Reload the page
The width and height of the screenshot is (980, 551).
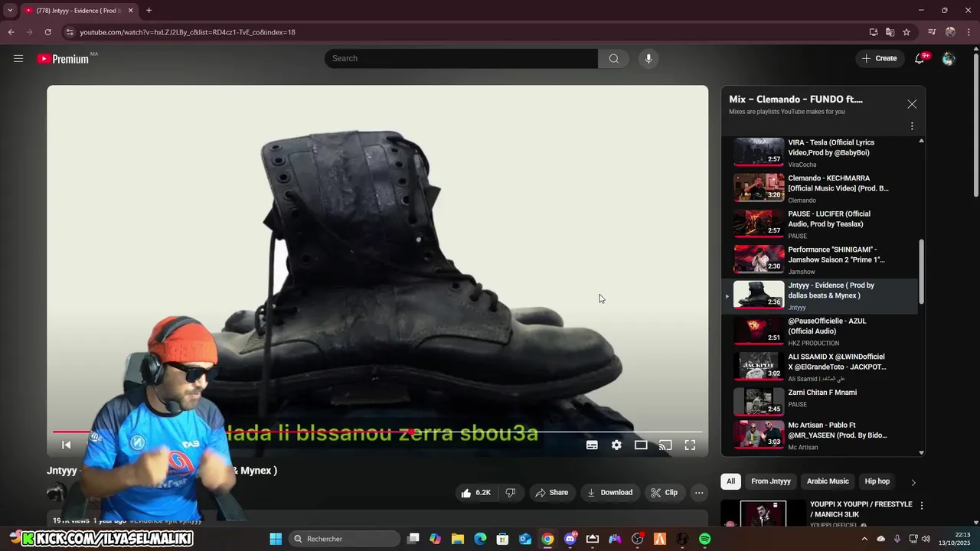[x=47, y=32]
